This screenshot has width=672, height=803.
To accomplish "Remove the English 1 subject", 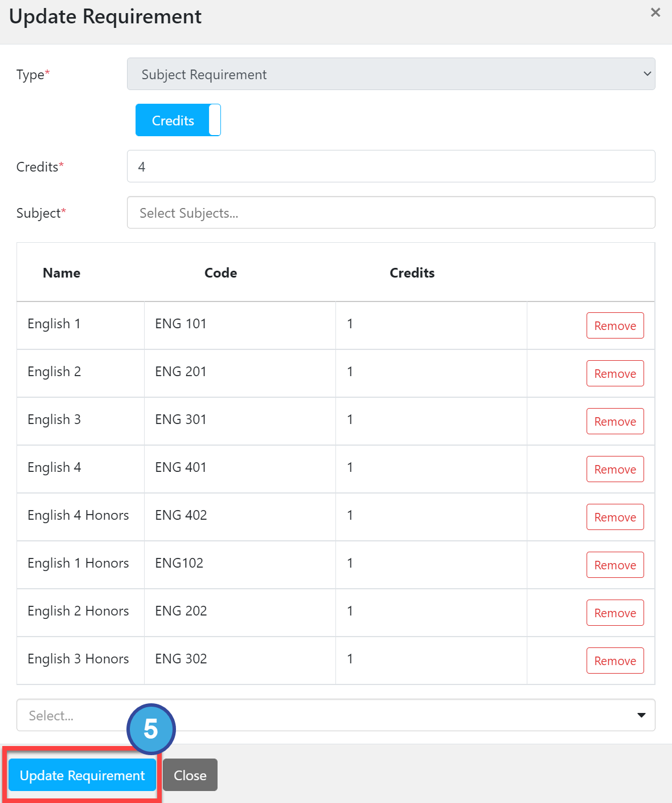I will point(615,325).
